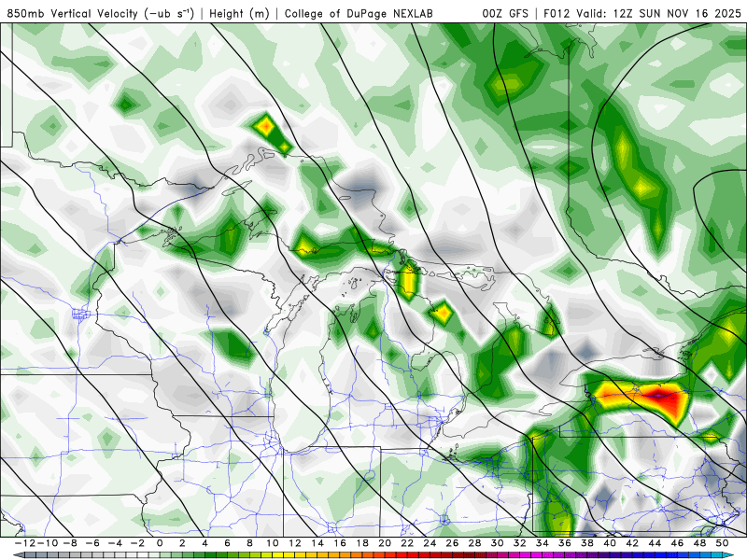Click the "44" colorbar scale label
Screen dimensions: 747x560
coord(655,543)
